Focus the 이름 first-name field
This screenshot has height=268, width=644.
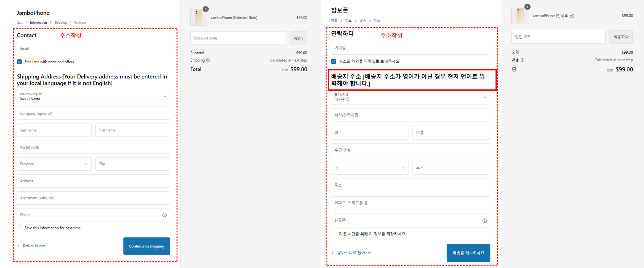click(451, 133)
